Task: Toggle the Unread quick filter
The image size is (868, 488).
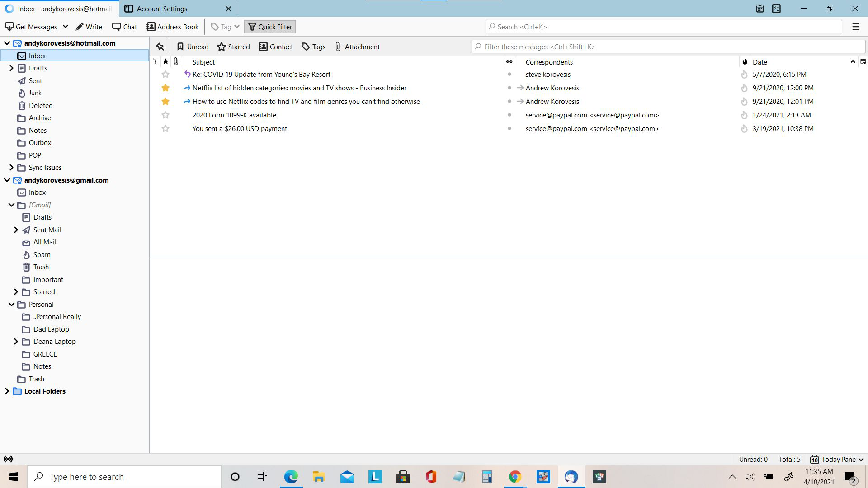Action: click(x=193, y=47)
